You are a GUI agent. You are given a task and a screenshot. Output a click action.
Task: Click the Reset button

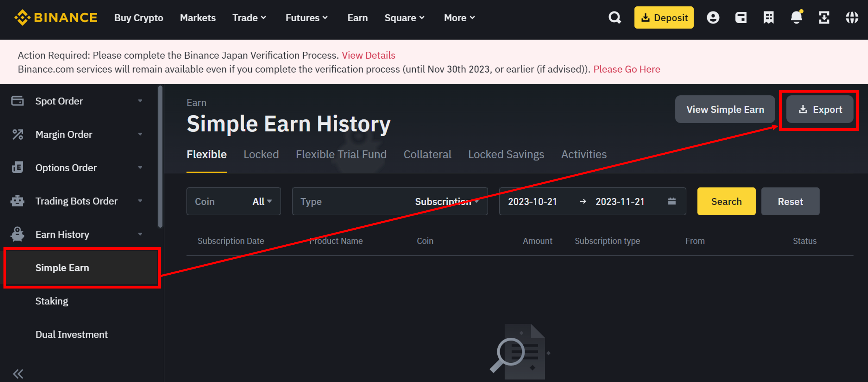pyautogui.click(x=790, y=201)
